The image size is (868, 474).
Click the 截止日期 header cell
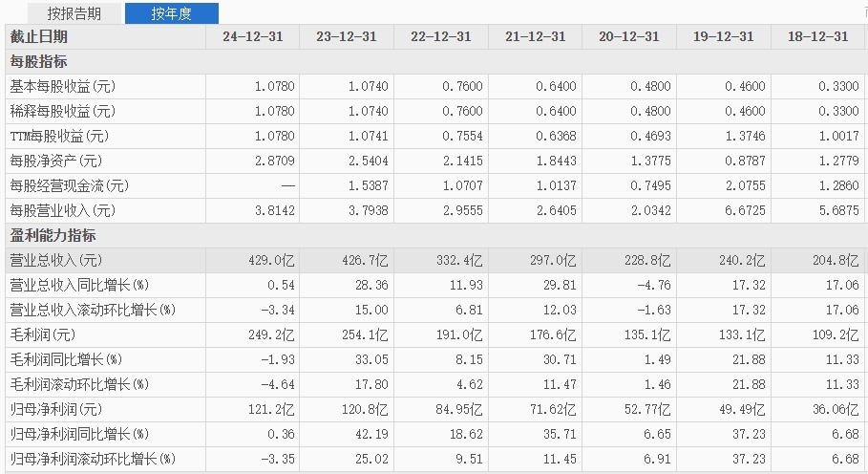coord(39,36)
